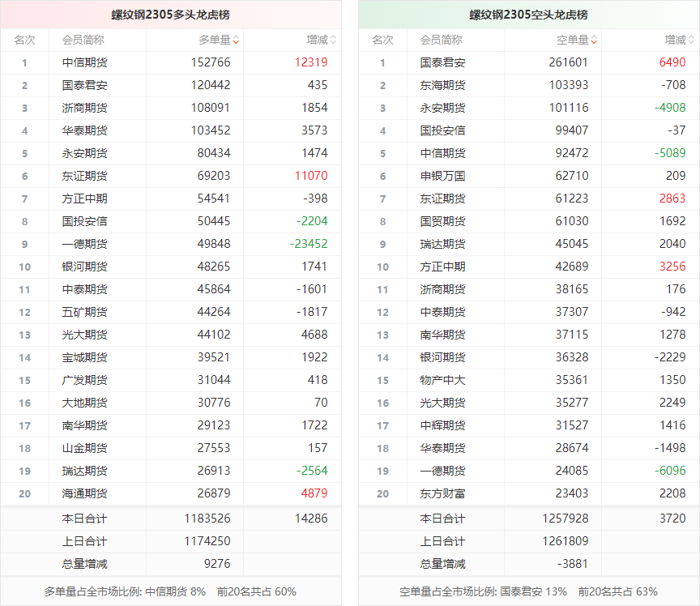Open 国泰君安 in rank 1 of 空头 table

click(442, 62)
